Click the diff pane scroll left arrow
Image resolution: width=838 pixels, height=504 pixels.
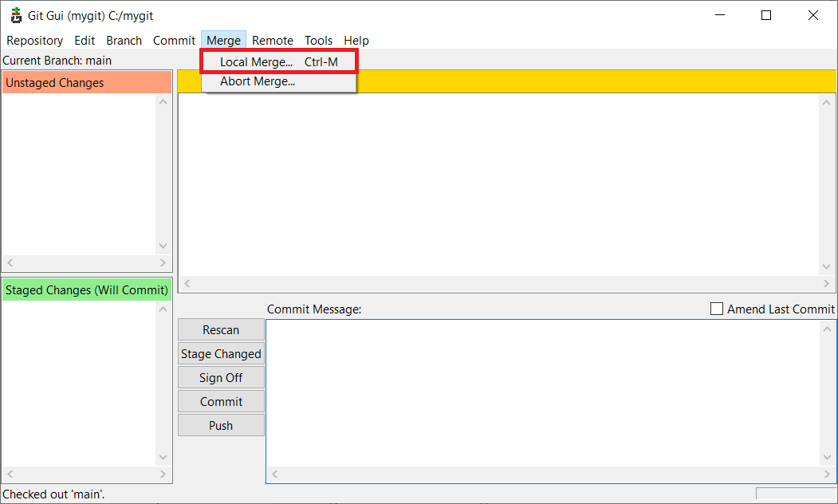[187, 284]
